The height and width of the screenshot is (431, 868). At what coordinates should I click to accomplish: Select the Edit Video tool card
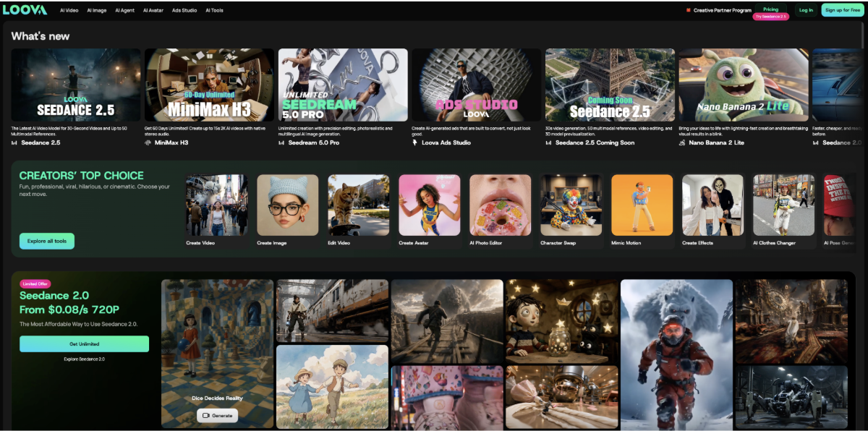pos(358,210)
